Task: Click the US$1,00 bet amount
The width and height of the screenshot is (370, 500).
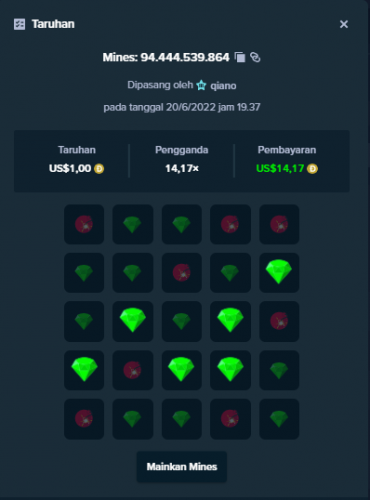Action: coord(70,169)
